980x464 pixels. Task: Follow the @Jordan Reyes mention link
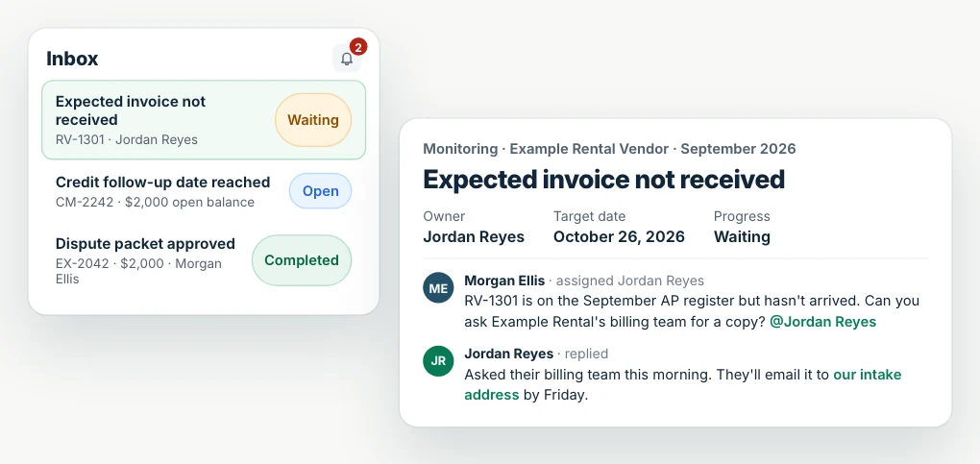tap(823, 322)
